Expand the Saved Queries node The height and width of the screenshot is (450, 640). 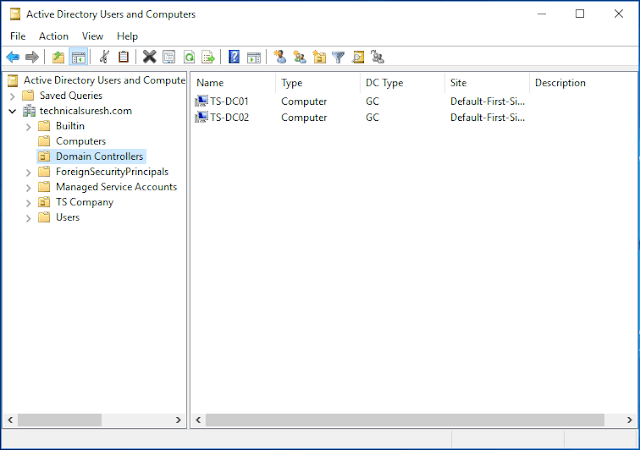tap(12, 96)
